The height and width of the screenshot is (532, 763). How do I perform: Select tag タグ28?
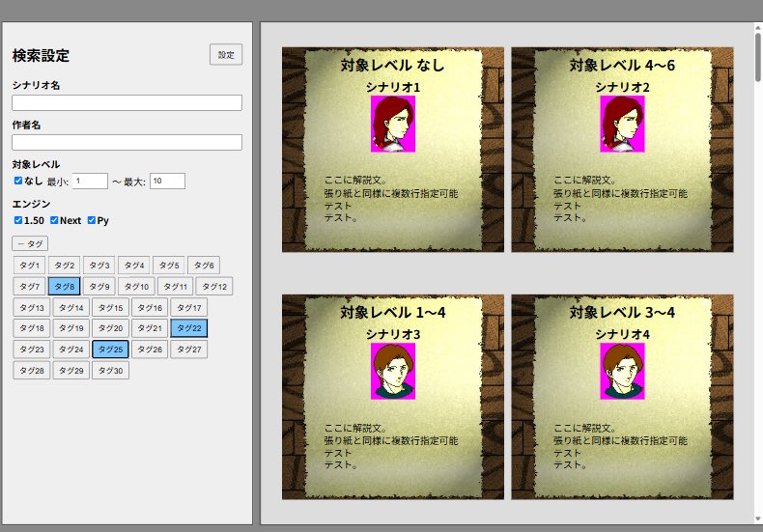(32, 371)
